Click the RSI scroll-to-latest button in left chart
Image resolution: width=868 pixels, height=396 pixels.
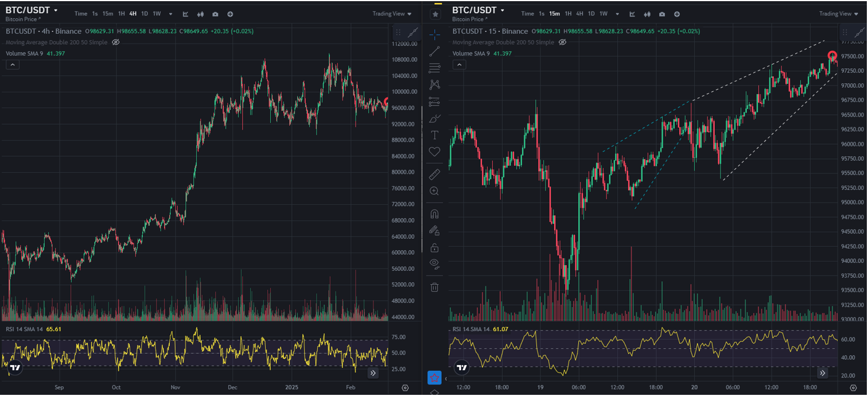(373, 373)
